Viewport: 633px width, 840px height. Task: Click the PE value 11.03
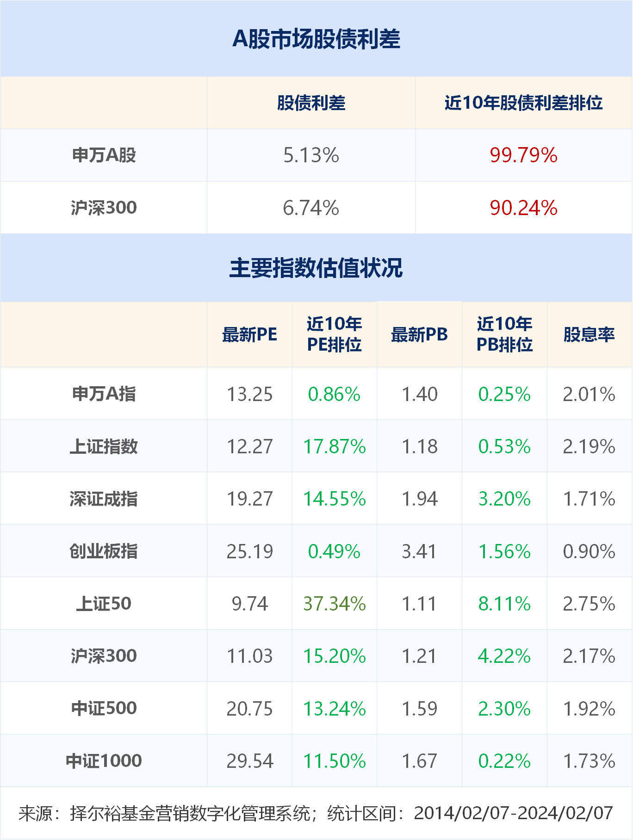click(x=250, y=656)
